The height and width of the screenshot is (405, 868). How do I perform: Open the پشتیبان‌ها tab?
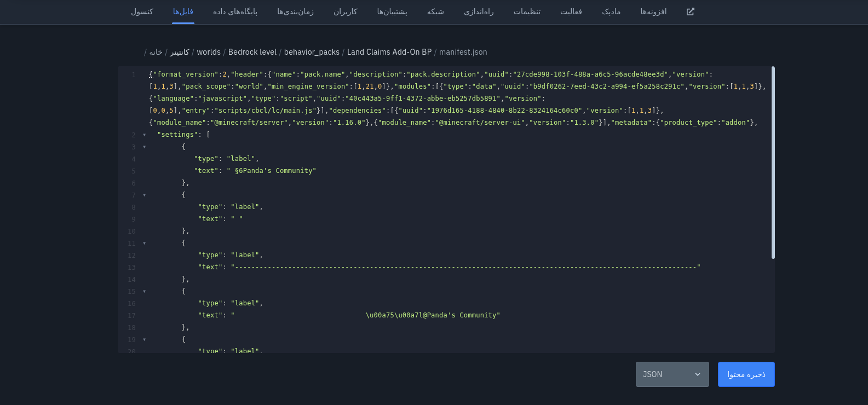click(x=392, y=11)
